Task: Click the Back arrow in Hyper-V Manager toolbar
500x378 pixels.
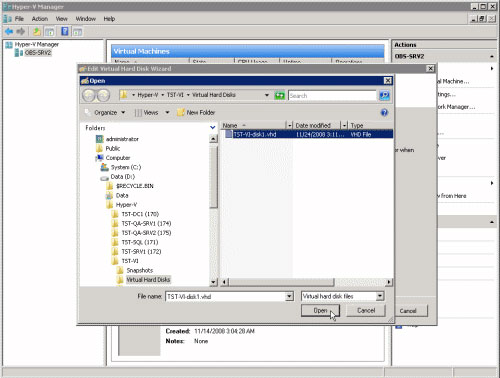Action: click(9, 32)
